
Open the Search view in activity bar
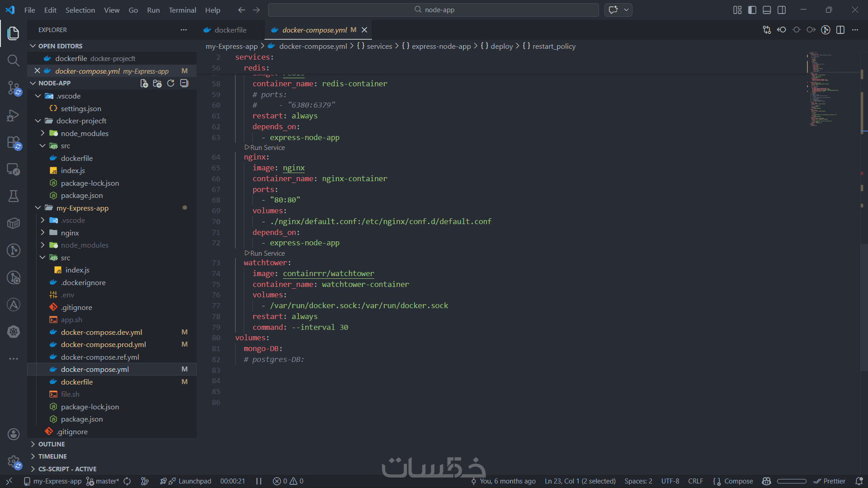click(x=14, y=61)
